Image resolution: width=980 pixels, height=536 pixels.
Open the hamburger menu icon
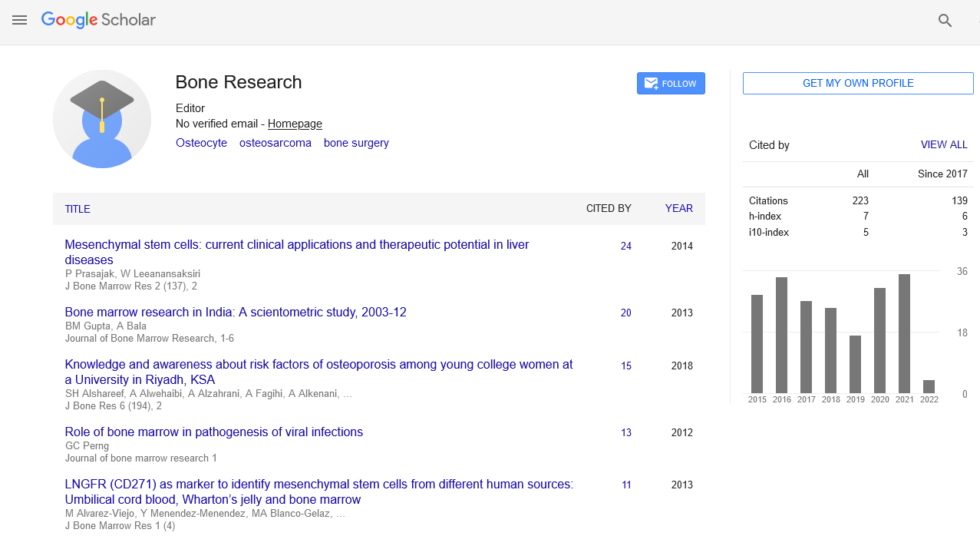20,21
